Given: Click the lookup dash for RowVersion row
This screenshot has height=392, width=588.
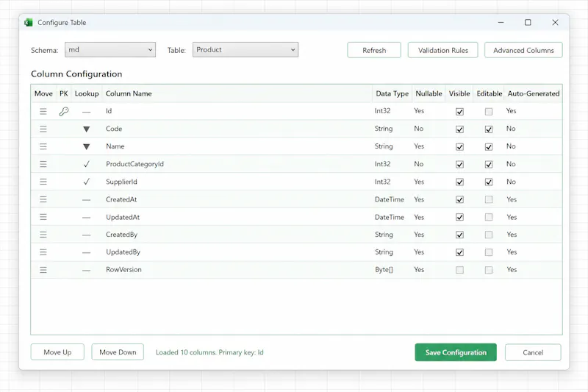Looking at the screenshot, I should tap(86, 270).
